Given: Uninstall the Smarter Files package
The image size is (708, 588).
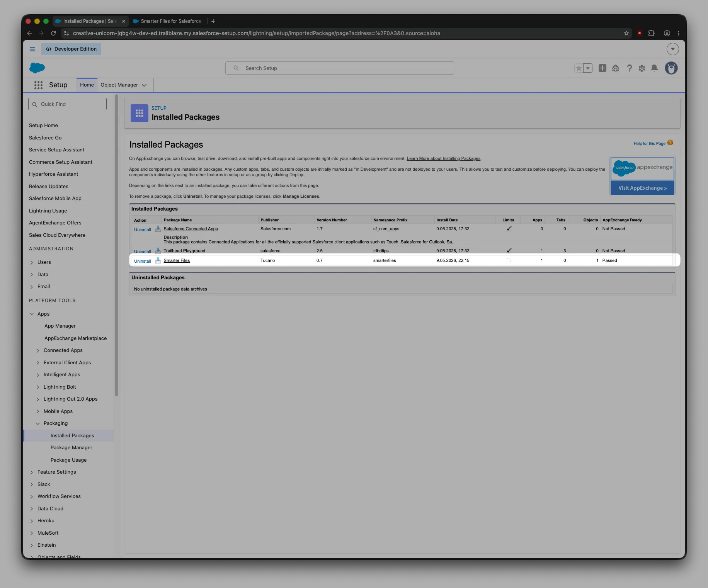Looking at the screenshot, I should 142,261.
